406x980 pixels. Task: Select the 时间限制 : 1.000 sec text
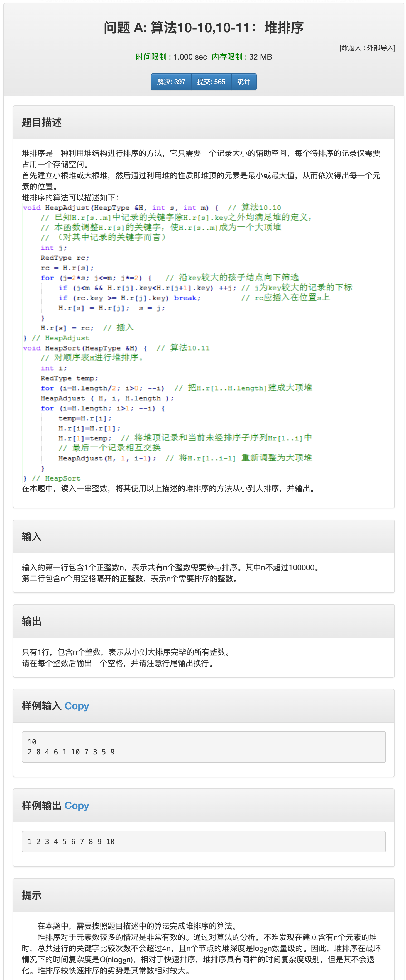click(x=171, y=57)
